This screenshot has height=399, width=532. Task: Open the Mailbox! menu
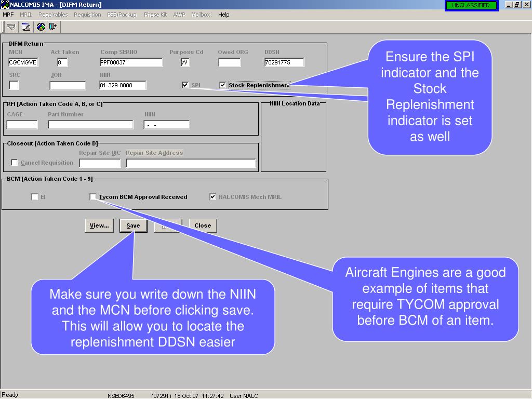coord(202,15)
